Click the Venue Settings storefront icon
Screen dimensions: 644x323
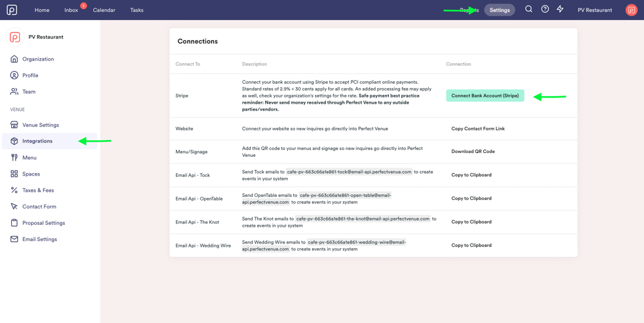(x=14, y=125)
